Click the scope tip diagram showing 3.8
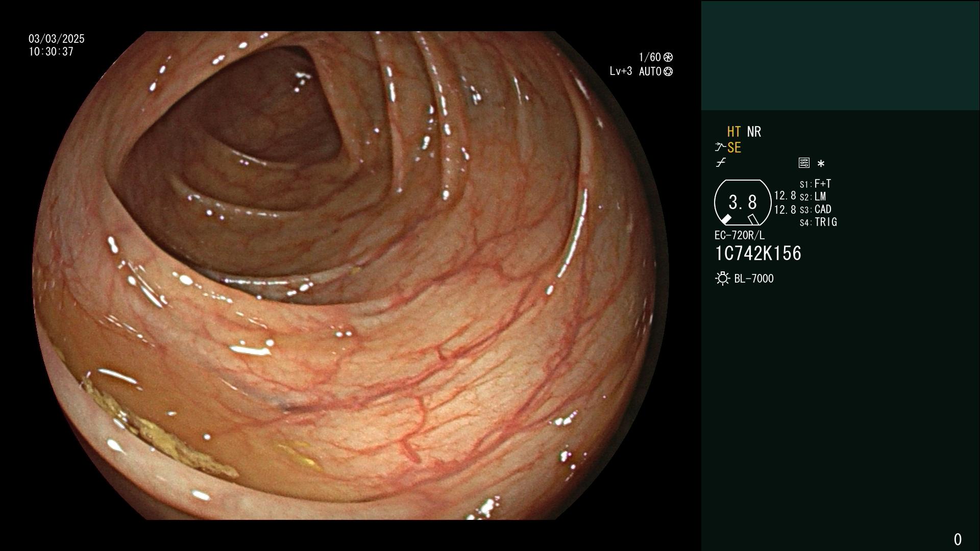Viewport: 980px width, 551px height. pyautogui.click(x=743, y=203)
